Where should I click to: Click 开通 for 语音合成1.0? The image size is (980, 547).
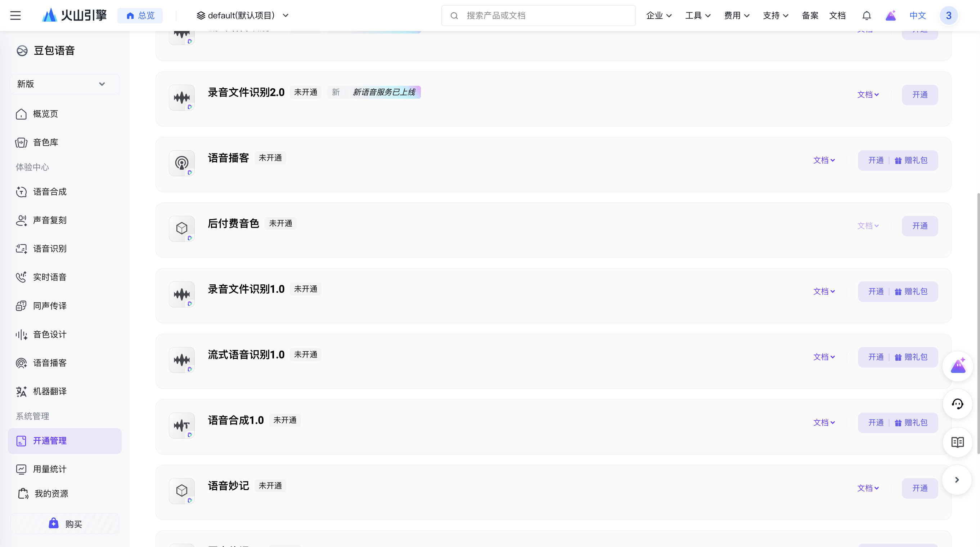pyautogui.click(x=876, y=423)
